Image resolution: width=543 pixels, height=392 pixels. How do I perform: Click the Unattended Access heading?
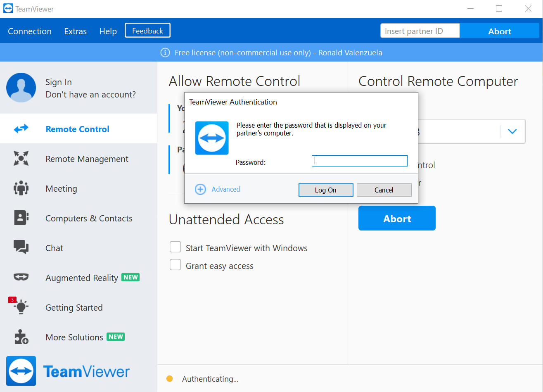[x=226, y=219]
